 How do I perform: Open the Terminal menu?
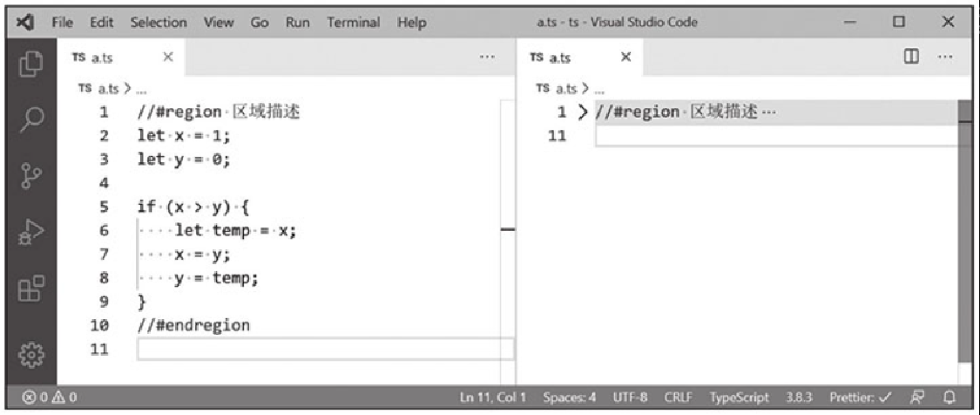[353, 23]
